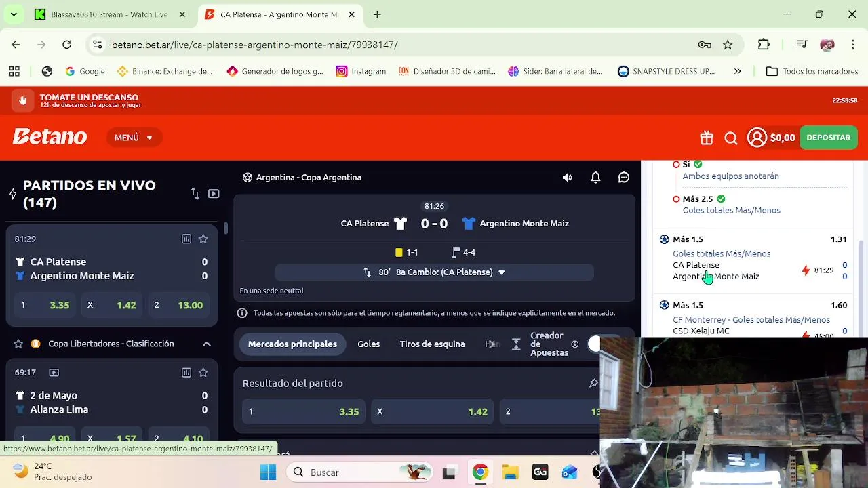Mute the match sound icon
This screenshot has width=868, height=488.
(x=567, y=178)
